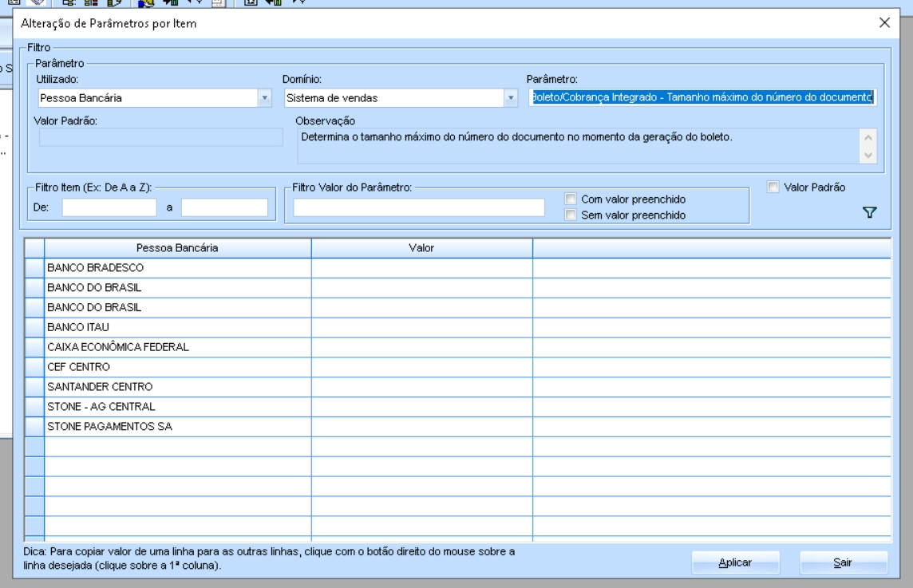The width and height of the screenshot is (913, 588).
Task: Click the Filtro Valor do Parâmetro field
Action: pos(419,207)
